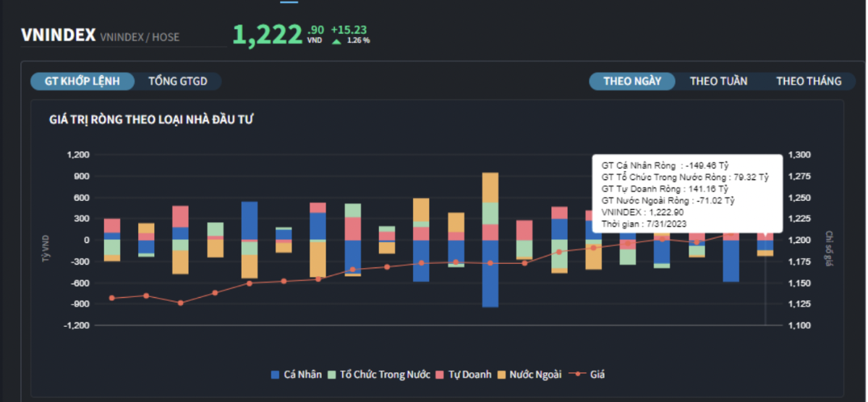The width and height of the screenshot is (868, 402).
Task: Select the THEO NGÀY daily view
Action: (x=632, y=81)
